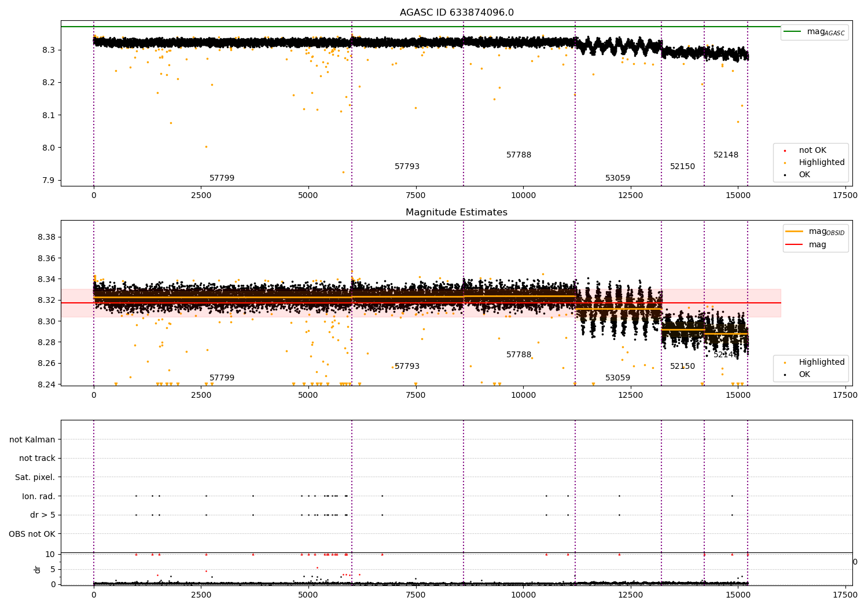The height and width of the screenshot is (608, 868).
Task: Click the 8.24 y-axis tick in middle plot
Action: (46, 384)
